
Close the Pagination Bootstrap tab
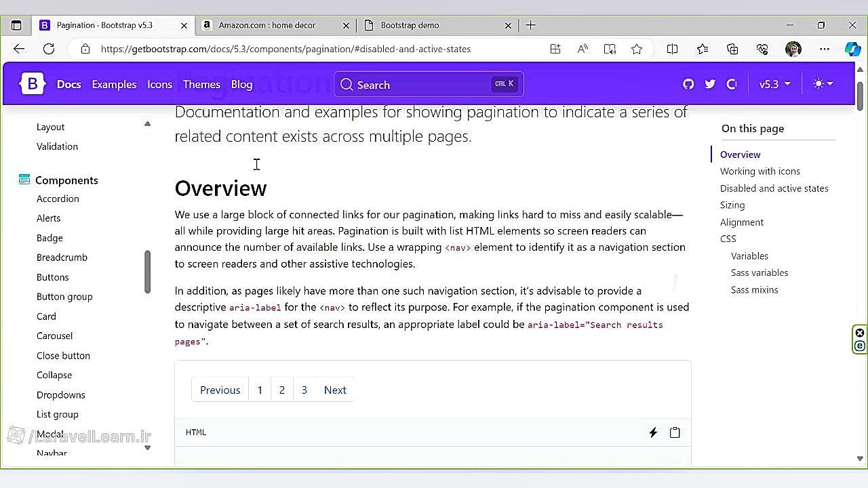tap(184, 25)
